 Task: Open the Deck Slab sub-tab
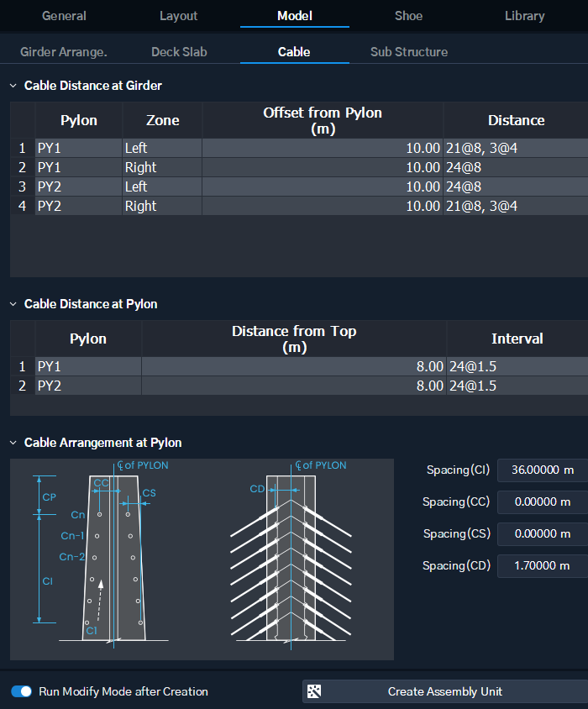coord(179,52)
